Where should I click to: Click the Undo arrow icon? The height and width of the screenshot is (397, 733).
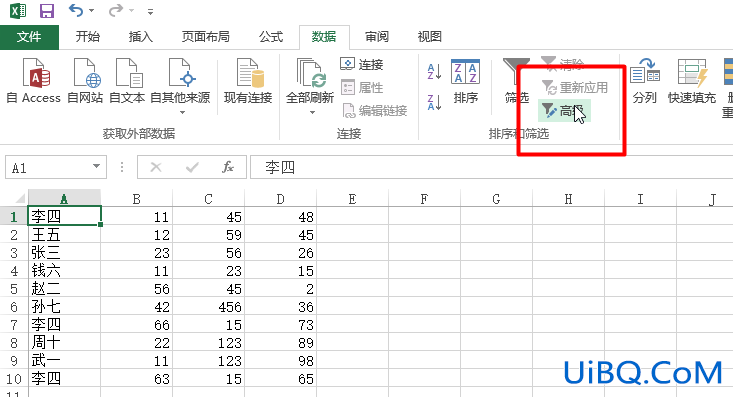point(76,10)
